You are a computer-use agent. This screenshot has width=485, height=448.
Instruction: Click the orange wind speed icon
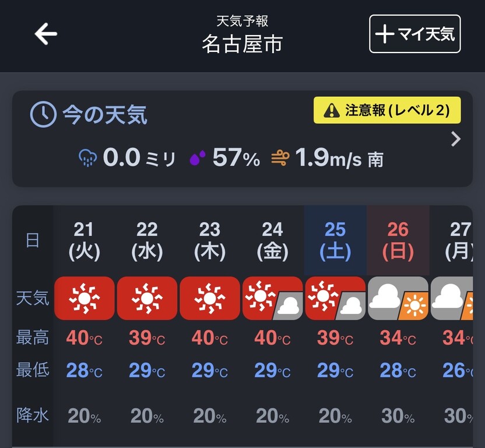click(280, 158)
